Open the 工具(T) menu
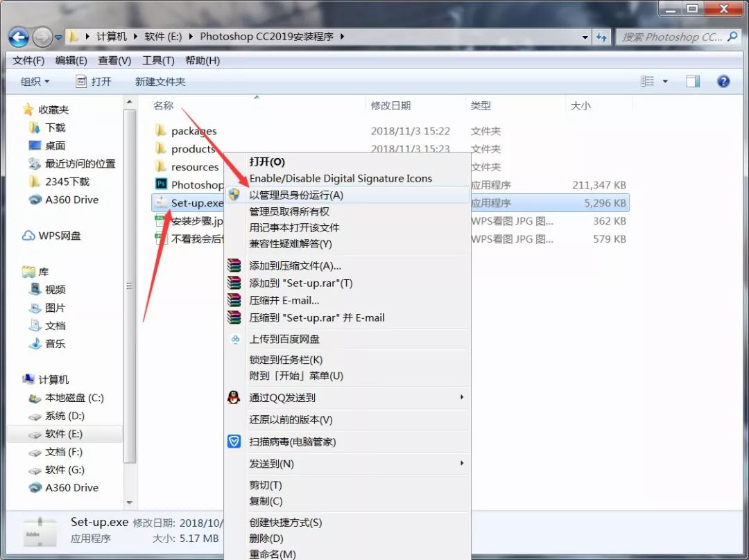Screen dimensions: 749x560 [x=158, y=60]
